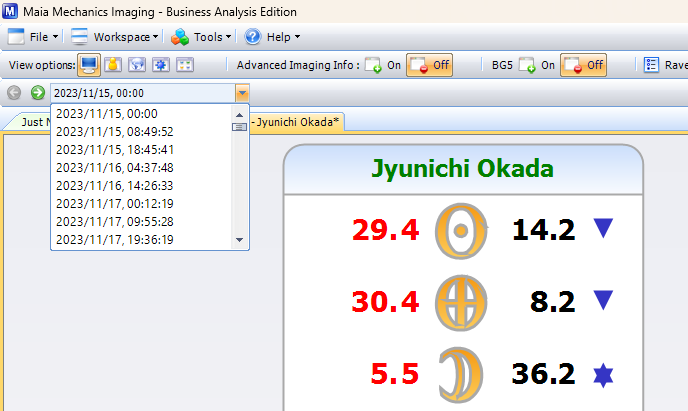
Task: Click the date field showing 2023/11/15, 00:00
Action: tap(143, 93)
